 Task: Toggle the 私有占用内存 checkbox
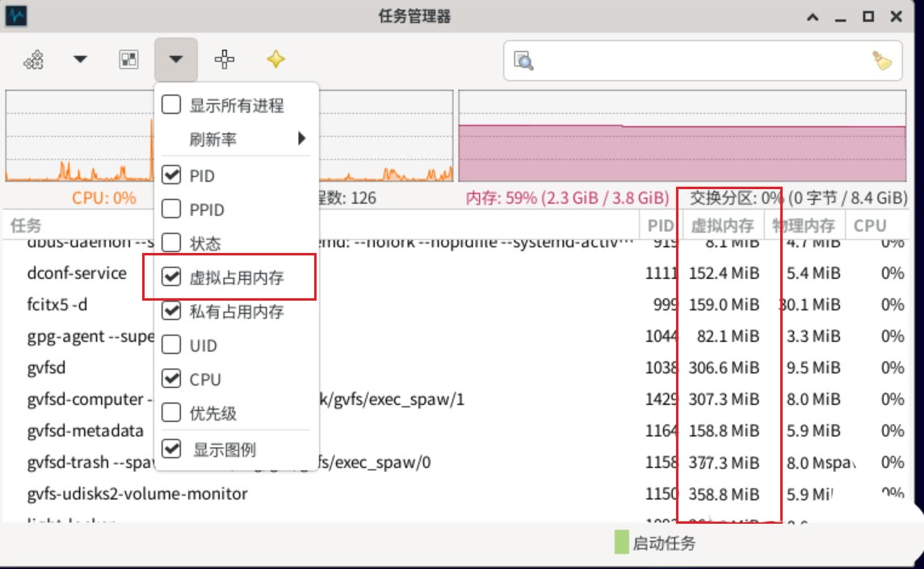171,310
